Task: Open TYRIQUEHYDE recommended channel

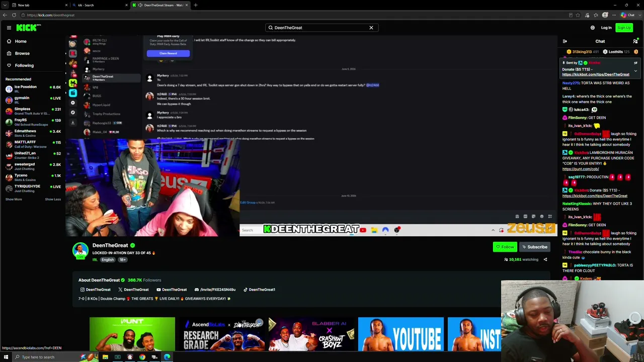Action: pos(33,188)
